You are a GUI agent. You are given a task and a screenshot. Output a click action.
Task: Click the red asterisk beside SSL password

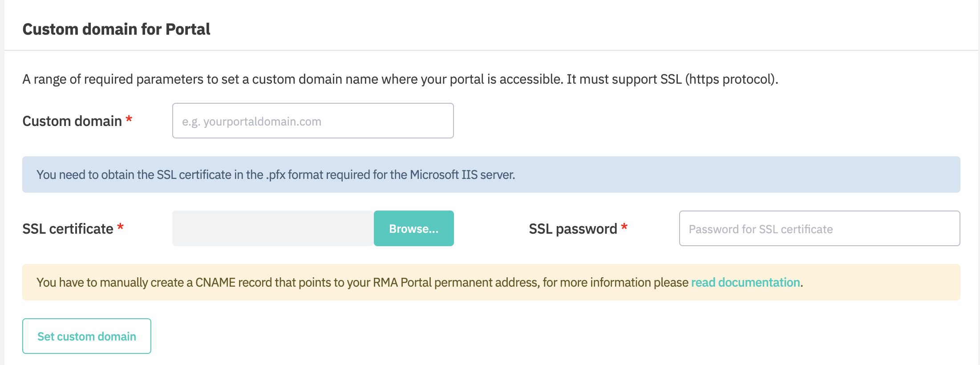tap(624, 227)
